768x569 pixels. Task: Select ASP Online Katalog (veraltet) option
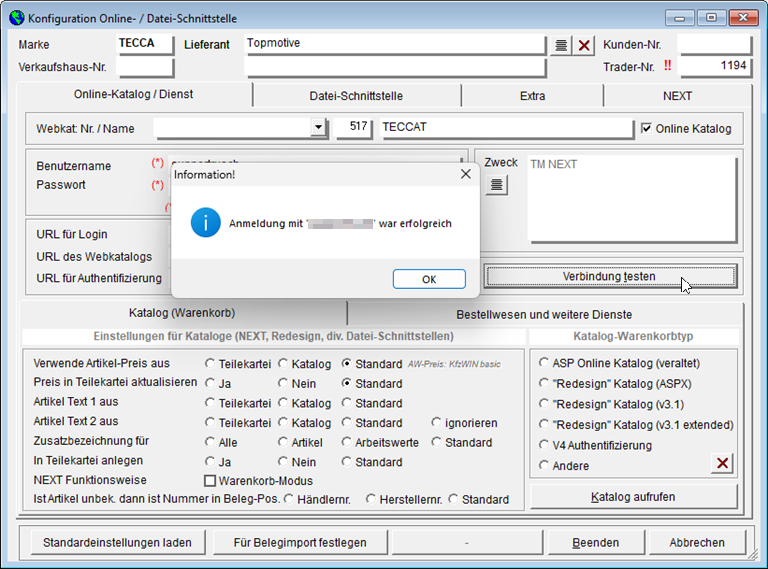click(544, 362)
